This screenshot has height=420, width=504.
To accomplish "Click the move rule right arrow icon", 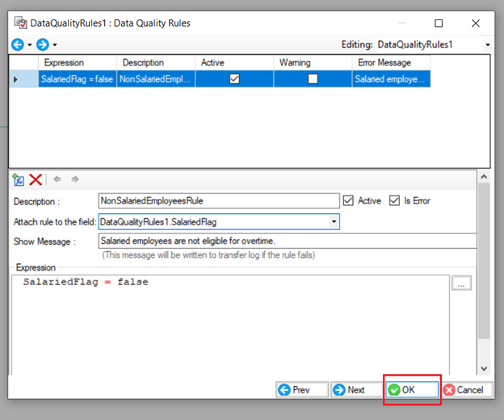I will tap(75, 179).
